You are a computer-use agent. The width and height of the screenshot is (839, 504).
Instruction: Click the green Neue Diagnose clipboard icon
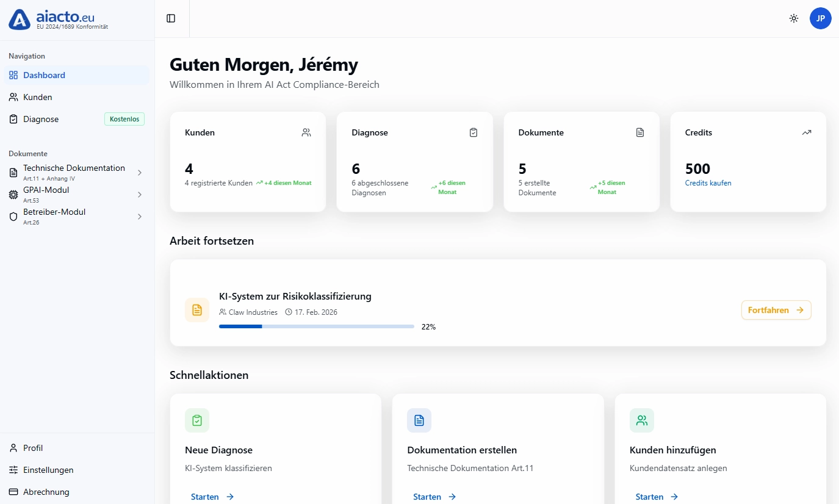(197, 420)
